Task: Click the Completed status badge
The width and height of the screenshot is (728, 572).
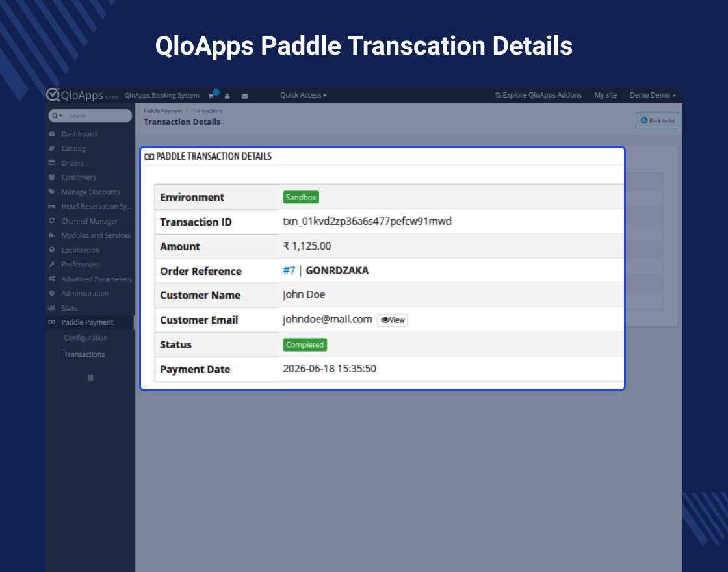Action: pyautogui.click(x=305, y=345)
